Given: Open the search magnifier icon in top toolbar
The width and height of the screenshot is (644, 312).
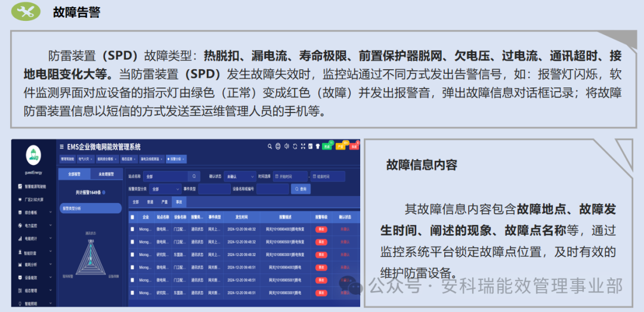Looking at the screenshot, I should (270, 146).
